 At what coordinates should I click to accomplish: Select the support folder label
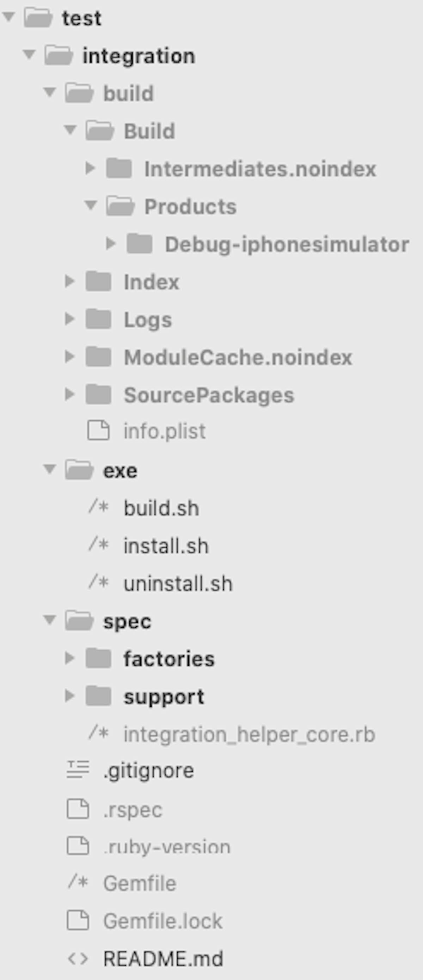(164, 697)
